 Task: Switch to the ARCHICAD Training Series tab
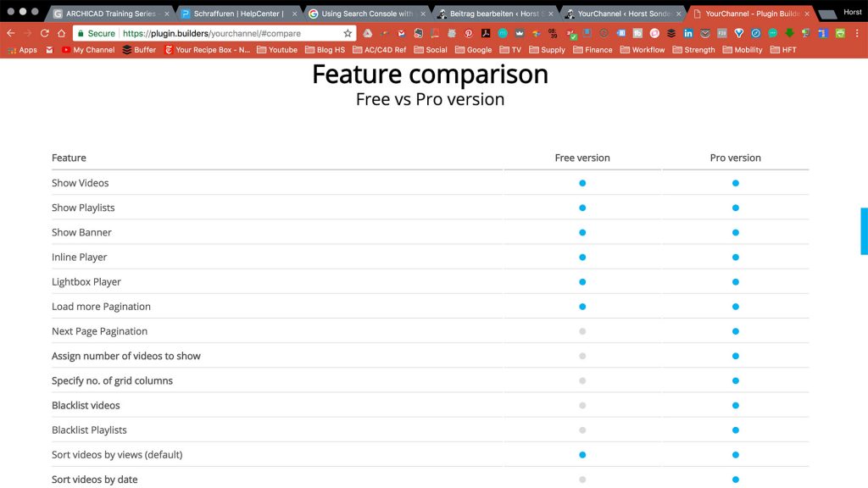point(110,13)
